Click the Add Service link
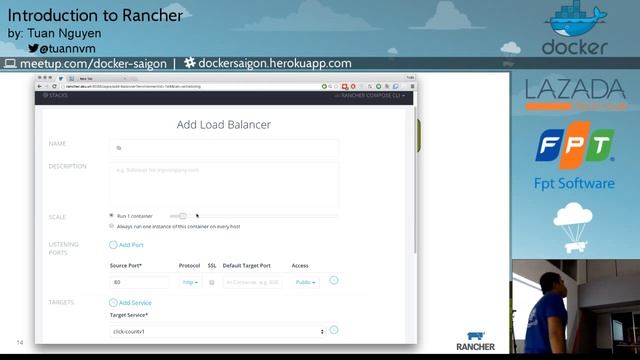 pos(130,302)
